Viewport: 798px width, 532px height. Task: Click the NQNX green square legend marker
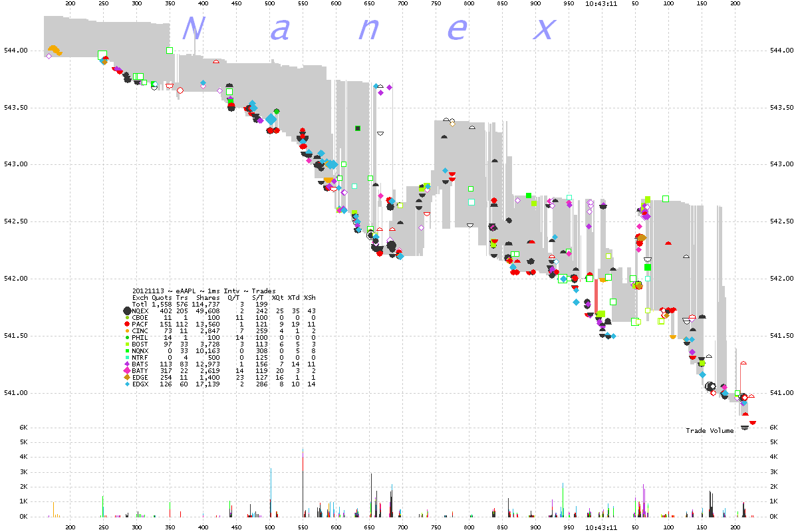(126, 349)
